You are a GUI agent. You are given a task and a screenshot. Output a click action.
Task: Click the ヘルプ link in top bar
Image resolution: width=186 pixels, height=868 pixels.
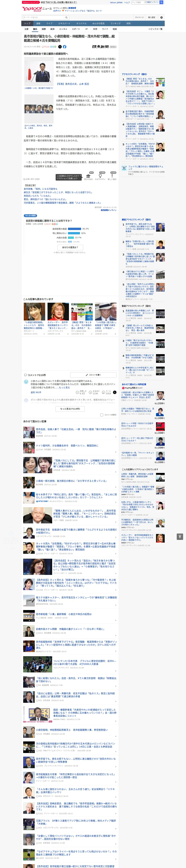point(127,2)
